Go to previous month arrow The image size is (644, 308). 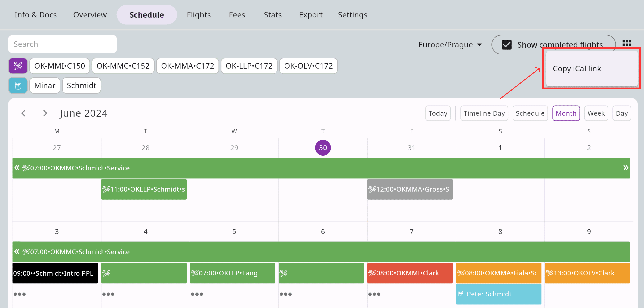coord(24,113)
